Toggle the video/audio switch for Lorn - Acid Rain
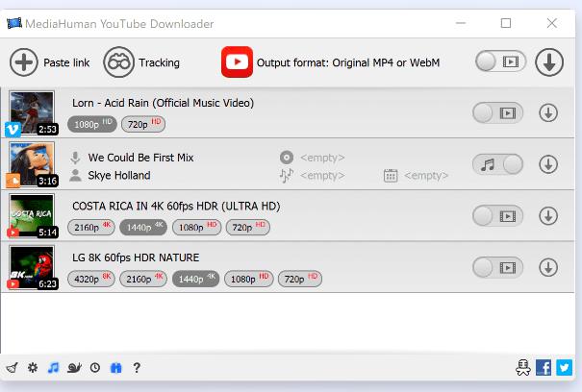This screenshot has height=392, width=582. click(497, 112)
